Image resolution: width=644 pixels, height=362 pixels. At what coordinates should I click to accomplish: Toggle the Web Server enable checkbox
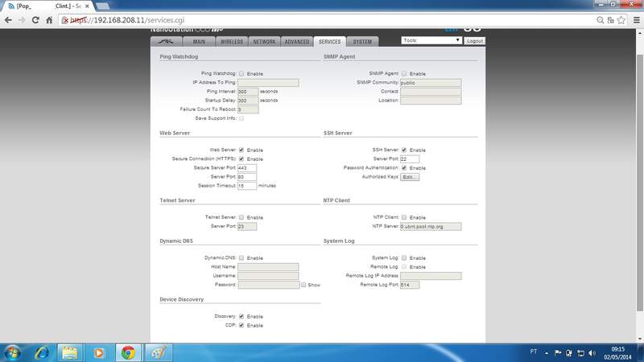(242, 150)
